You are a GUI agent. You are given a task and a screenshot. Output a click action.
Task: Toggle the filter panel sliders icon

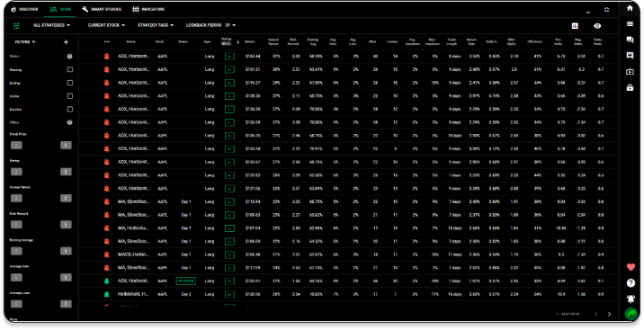coord(16,25)
